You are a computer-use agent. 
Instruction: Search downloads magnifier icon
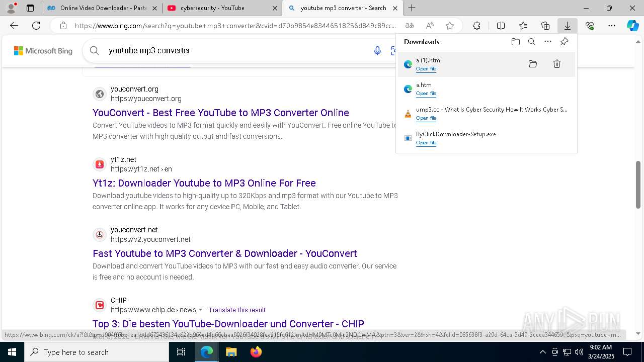[x=532, y=42]
